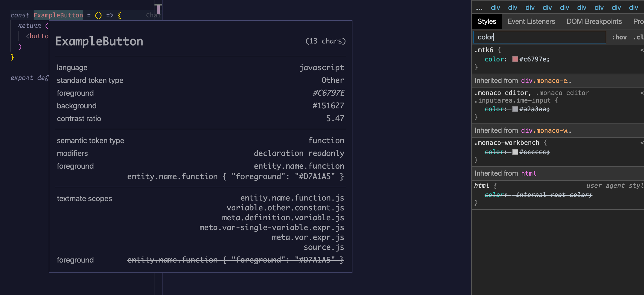Click the filter field containing 'color'
The width and height of the screenshot is (644, 295).
coord(539,37)
